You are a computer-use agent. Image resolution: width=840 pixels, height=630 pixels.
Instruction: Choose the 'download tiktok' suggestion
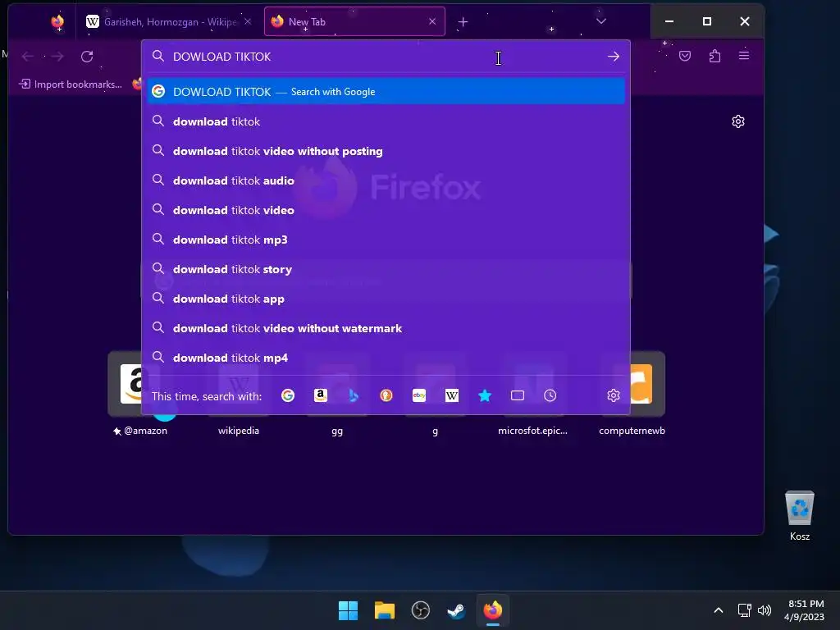[x=386, y=121]
